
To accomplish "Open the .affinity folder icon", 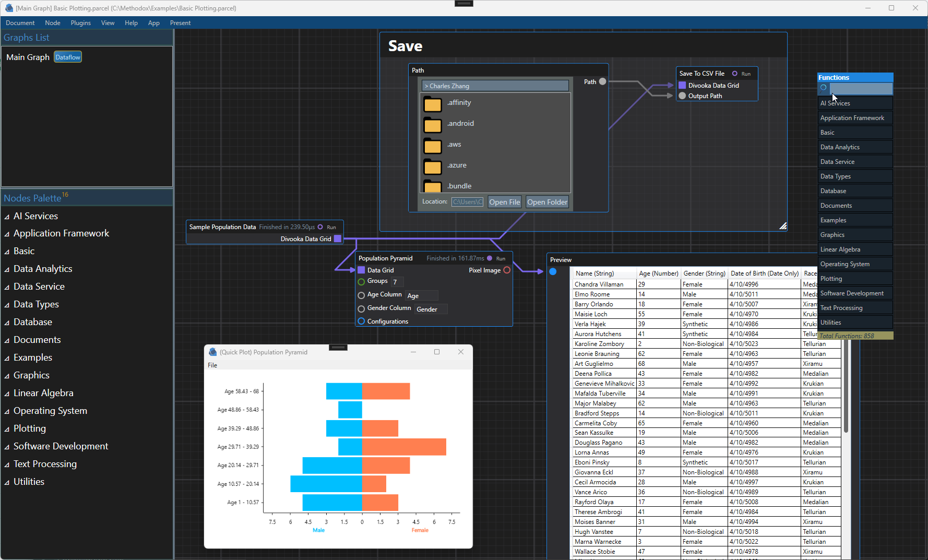I will (432, 104).
